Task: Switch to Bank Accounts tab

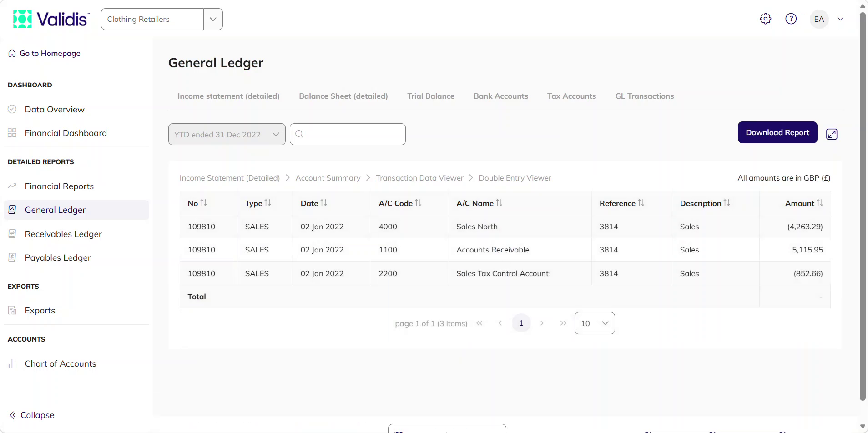Action: coord(501,96)
